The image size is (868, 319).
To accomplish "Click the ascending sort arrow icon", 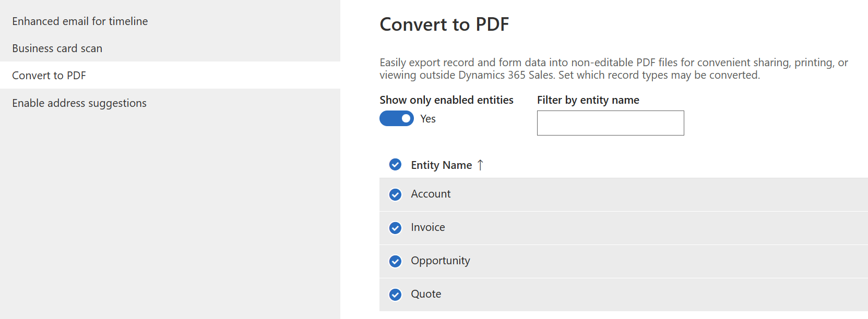I will click(x=481, y=165).
